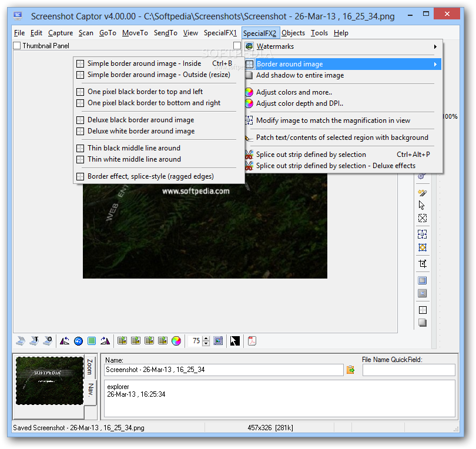Open color adjustment wheel in bottom toolbar

click(176, 341)
